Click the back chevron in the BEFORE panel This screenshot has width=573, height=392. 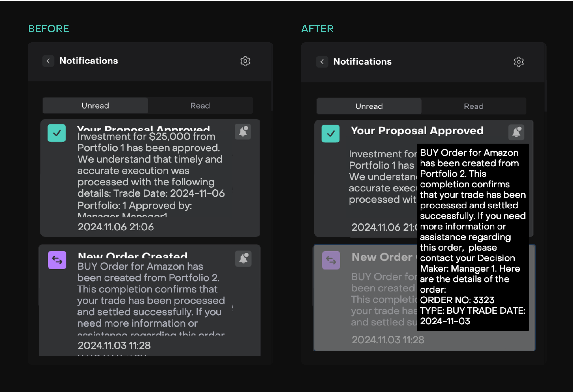(x=48, y=61)
